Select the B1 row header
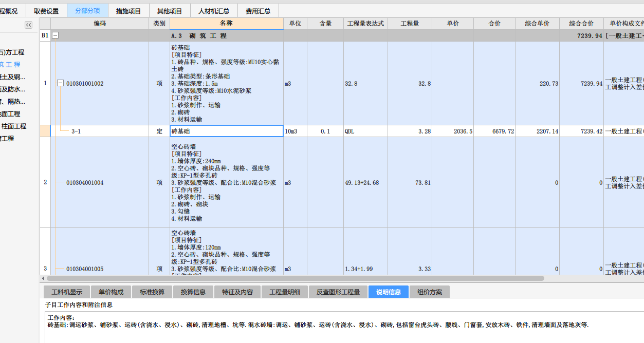The image size is (644, 343). [x=45, y=35]
